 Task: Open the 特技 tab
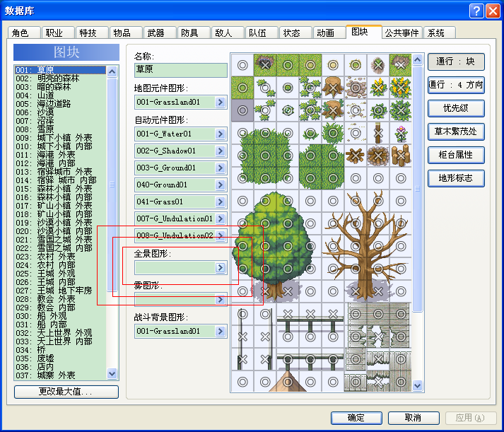click(92, 33)
